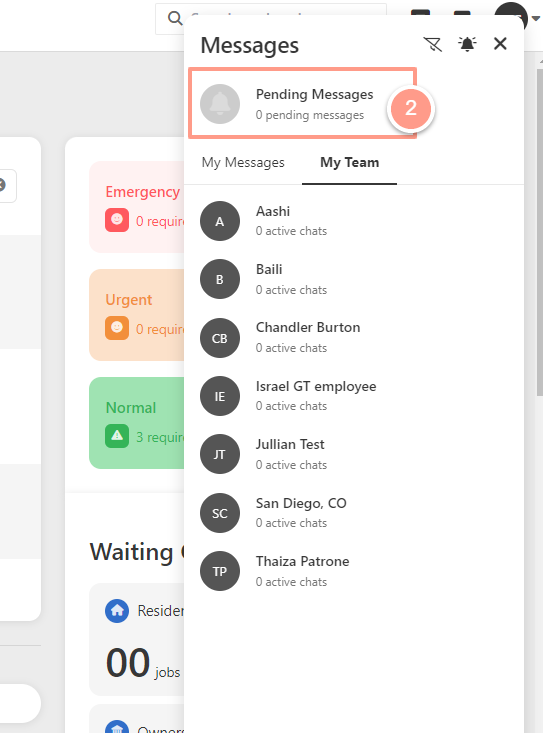This screenshot has width=543, height=733.
Task: Click Baili's B avatar
Action: (220, 279)
